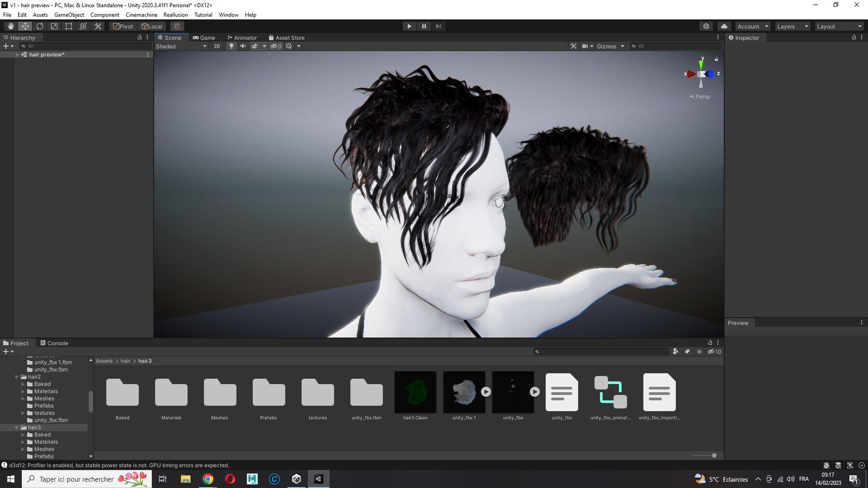
Task: Open Unity Collaborate service icon
Action: click(x=706, y=26)
